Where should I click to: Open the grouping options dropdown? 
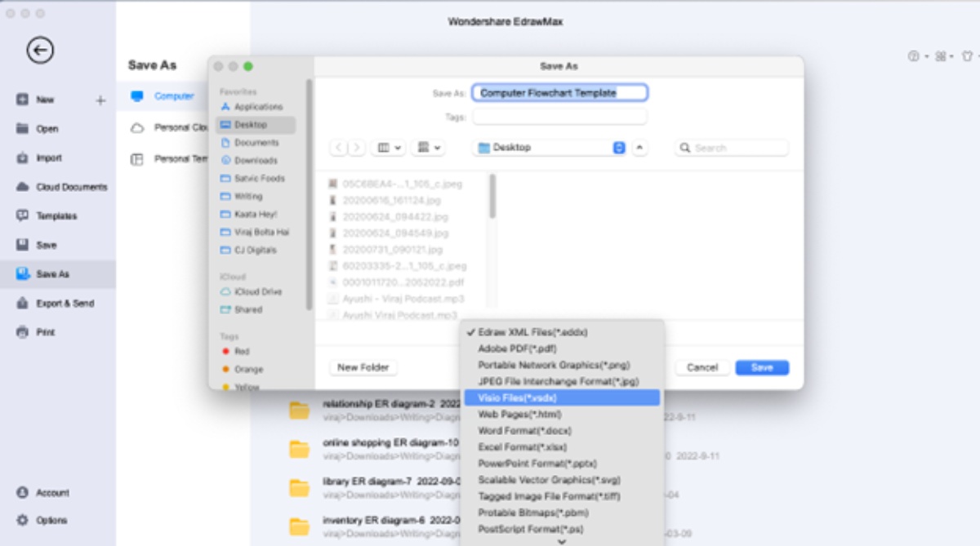pos(428,148)
